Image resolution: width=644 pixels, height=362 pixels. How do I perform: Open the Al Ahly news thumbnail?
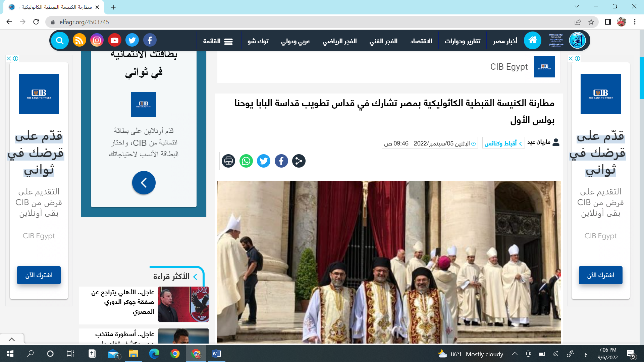[x=183, y=304]
